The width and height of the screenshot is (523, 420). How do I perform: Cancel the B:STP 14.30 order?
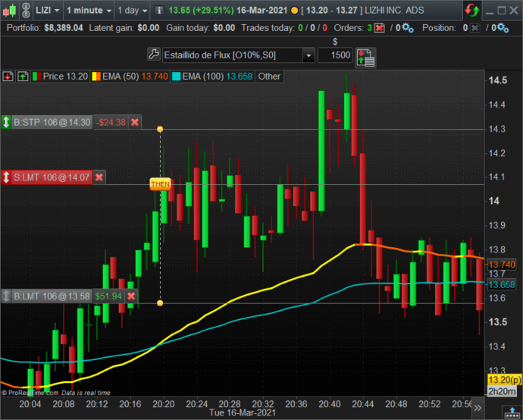[x=135, y=122]
